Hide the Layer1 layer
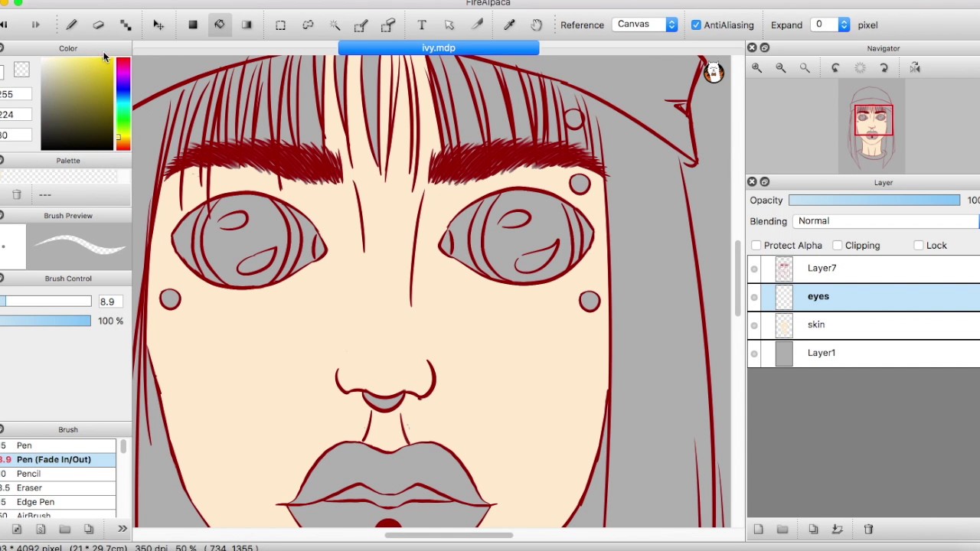 coord(754,354)
